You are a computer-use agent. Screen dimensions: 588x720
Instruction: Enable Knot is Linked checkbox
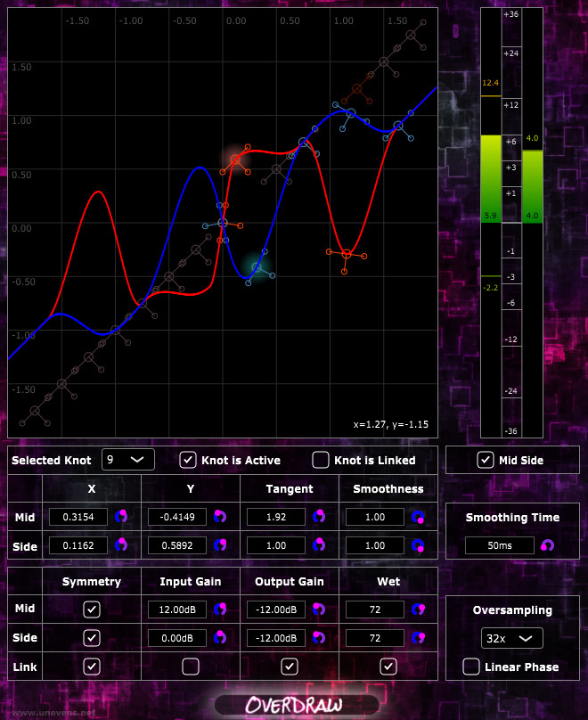coord(321,460)
